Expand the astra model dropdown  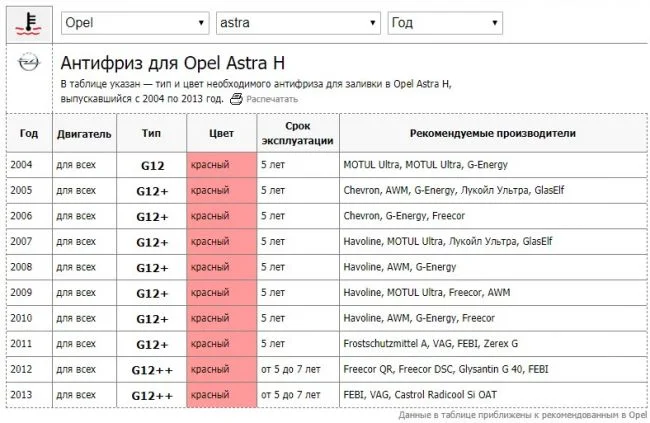[298, 22]
